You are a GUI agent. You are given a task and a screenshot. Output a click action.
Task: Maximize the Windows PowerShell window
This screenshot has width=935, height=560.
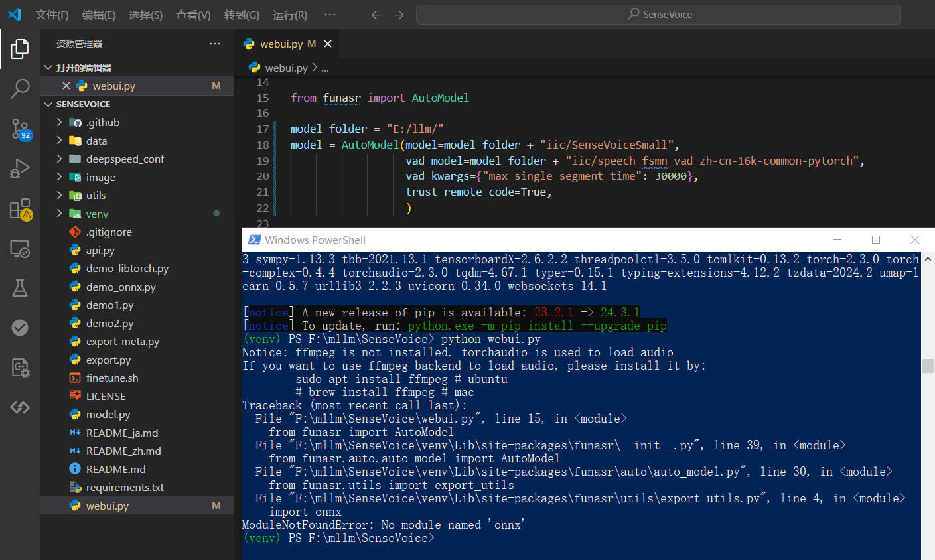(x=876, y=240)
